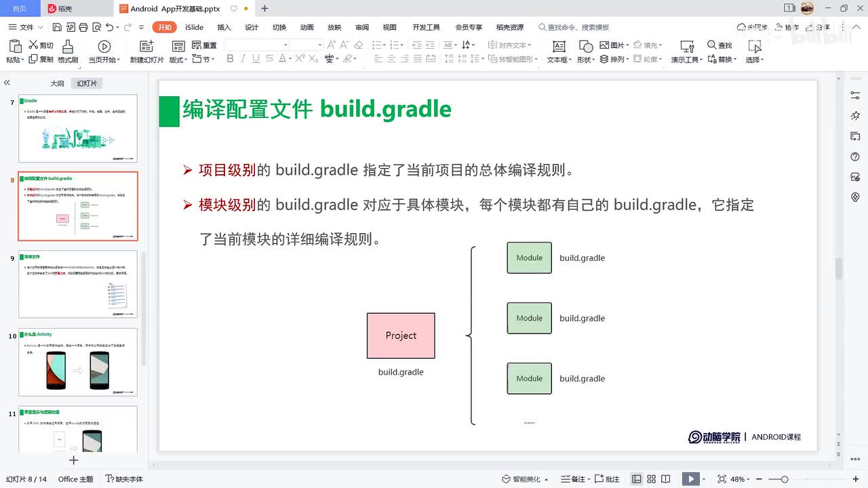Open Presentation Tools (演示工具)
This screenshot has width=868, height=488.
687,52
